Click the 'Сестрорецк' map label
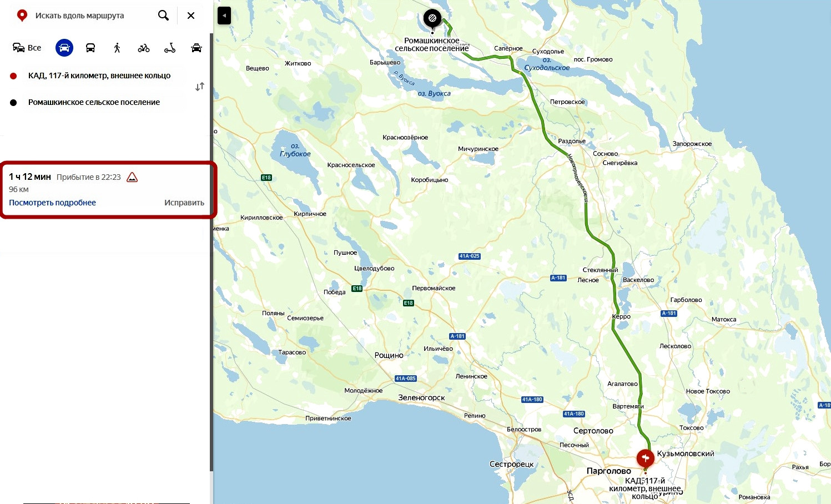Viewport: 831px width, 504px height. (x=511, y=464)
